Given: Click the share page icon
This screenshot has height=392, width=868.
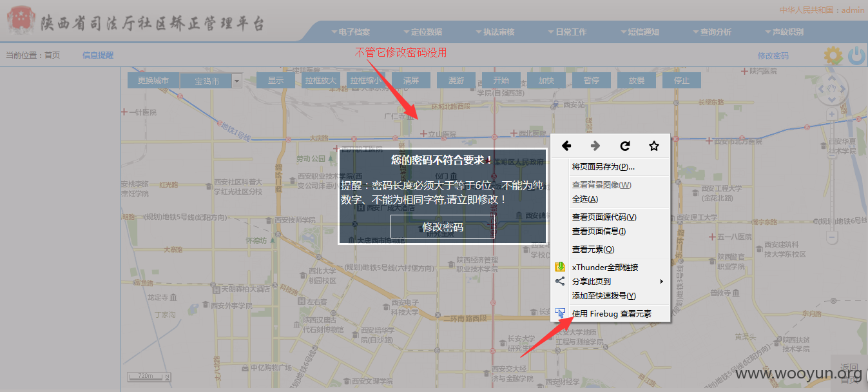Looking at the screenshot, I should [x=560, y=281].
